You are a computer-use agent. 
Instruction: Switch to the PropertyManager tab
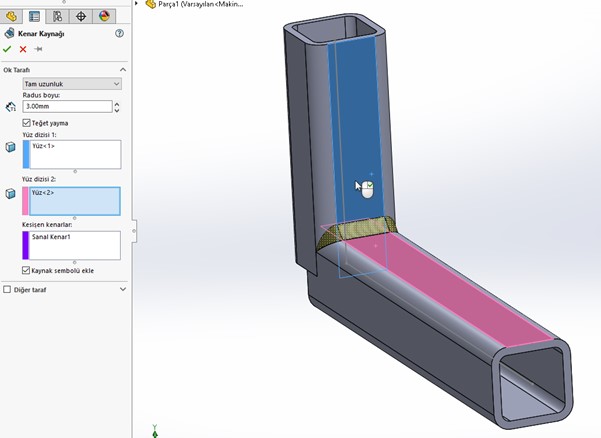tap(34, 16)
